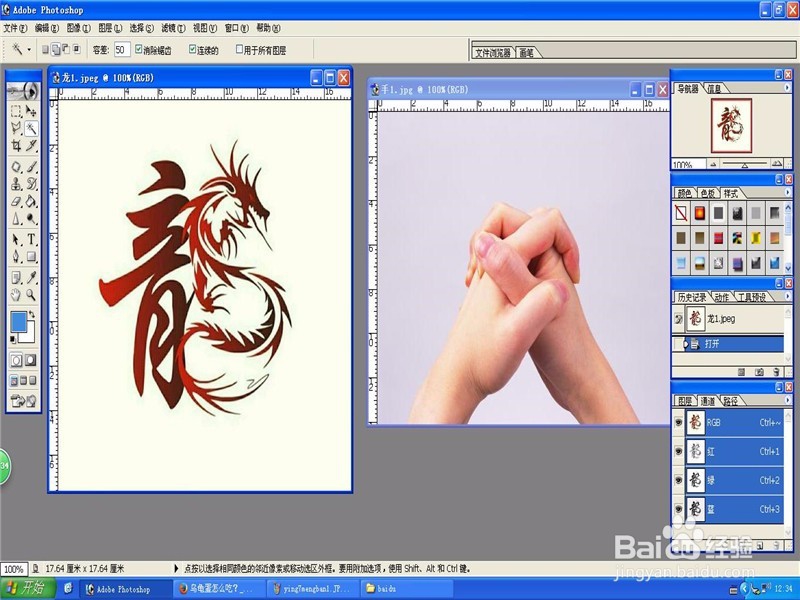This screenshot has width=800, height=600.
Task: Select the Zoom tool
Action: 31,294
